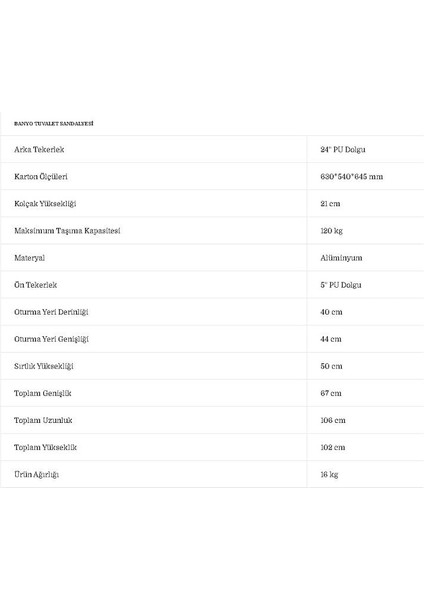Select the Arka Tekerlek row label
The width and height of the screenshot is (424, 600).
(39, 149)
